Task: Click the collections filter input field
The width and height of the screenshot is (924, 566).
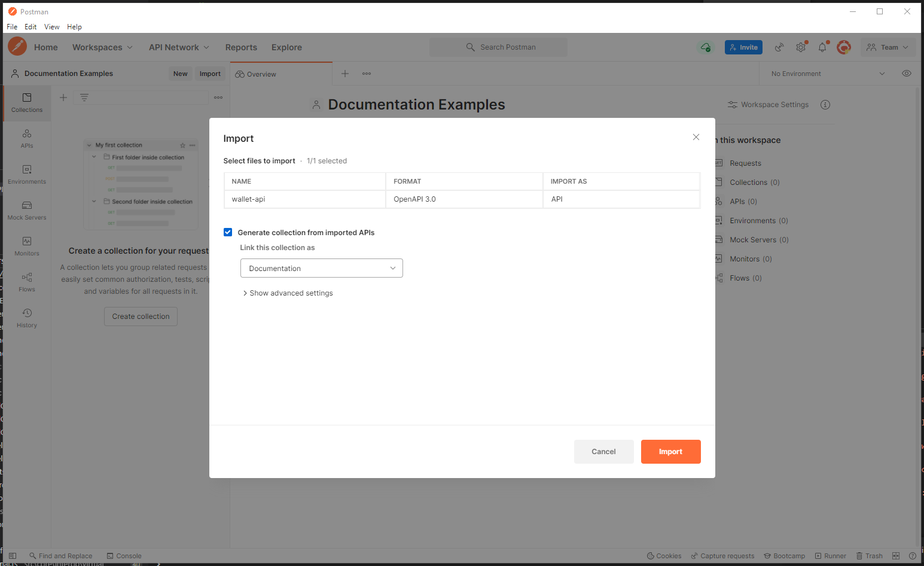Action: 141,98
